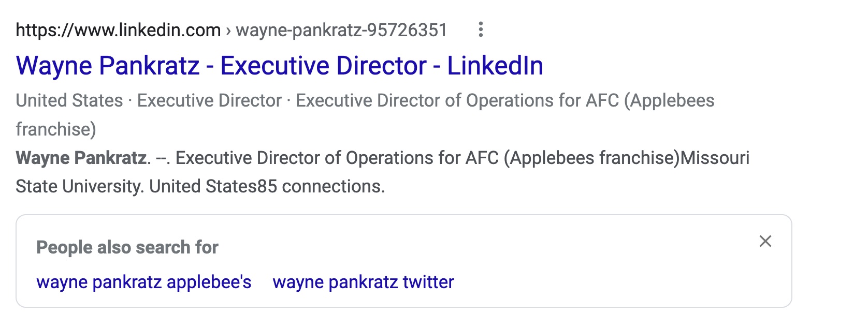Image resolution: width=868 pixels, height=329 pixels.
Task: Click the wayne-pankratz-95726351 breadcrumb path
Action: [341, 30]
